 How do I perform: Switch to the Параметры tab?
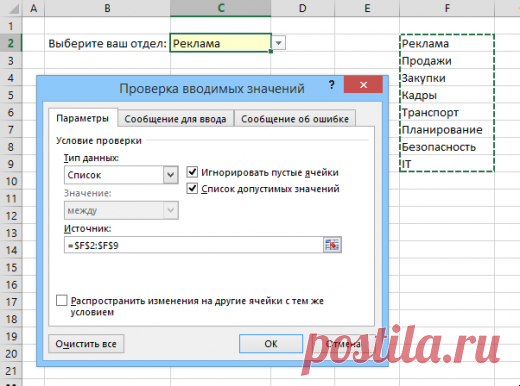click(x=83, y=118)
